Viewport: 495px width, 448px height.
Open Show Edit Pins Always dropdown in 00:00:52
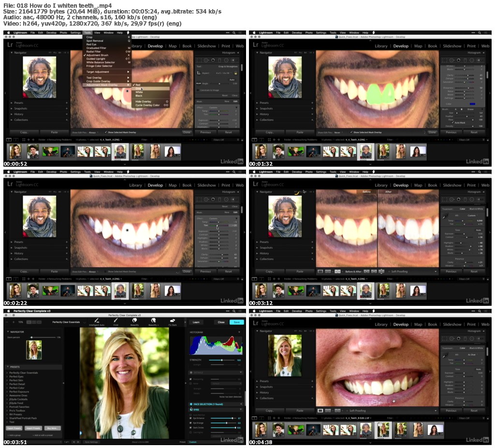92,132
